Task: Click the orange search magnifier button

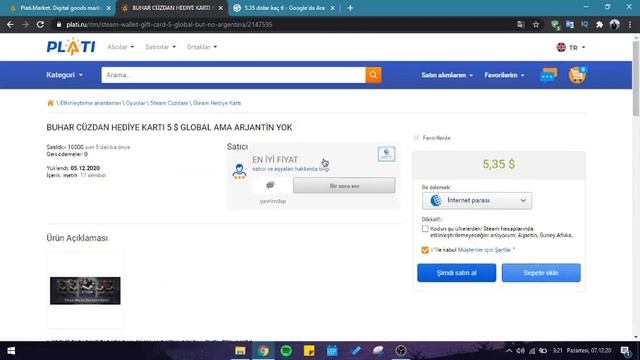Action: tap(373, 75)
